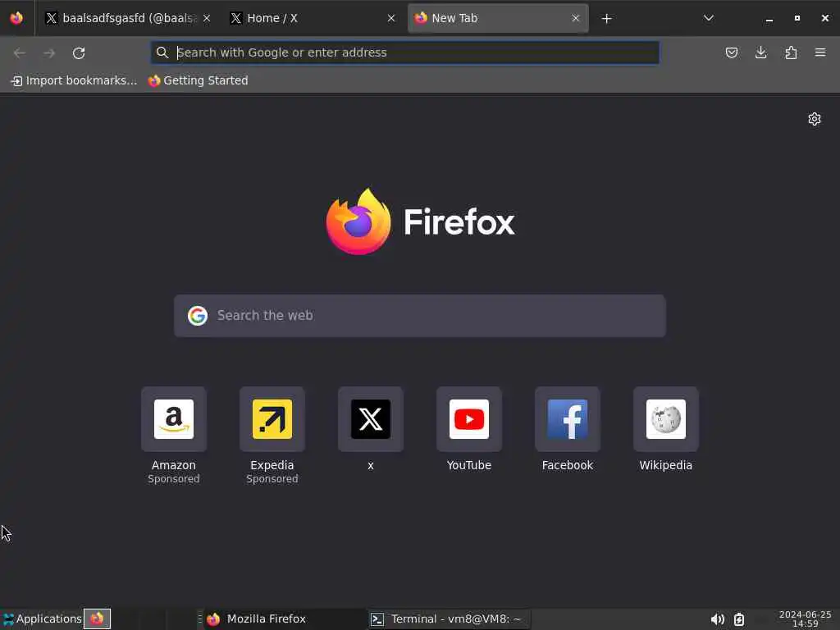Click the Firefox logo on the new tab page

click(421, 221)
